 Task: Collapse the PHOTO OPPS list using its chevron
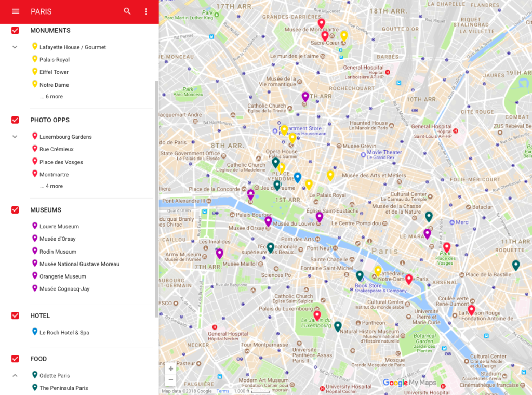pos(15,136)
